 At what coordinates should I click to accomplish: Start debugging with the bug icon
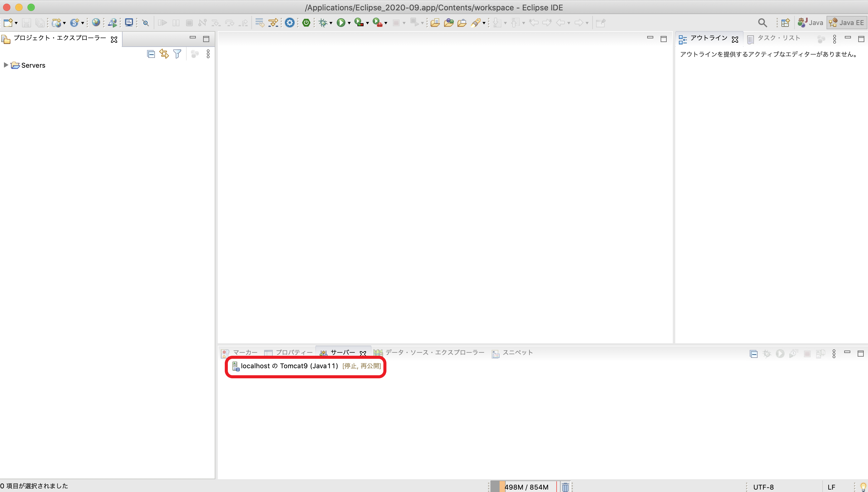323,23
